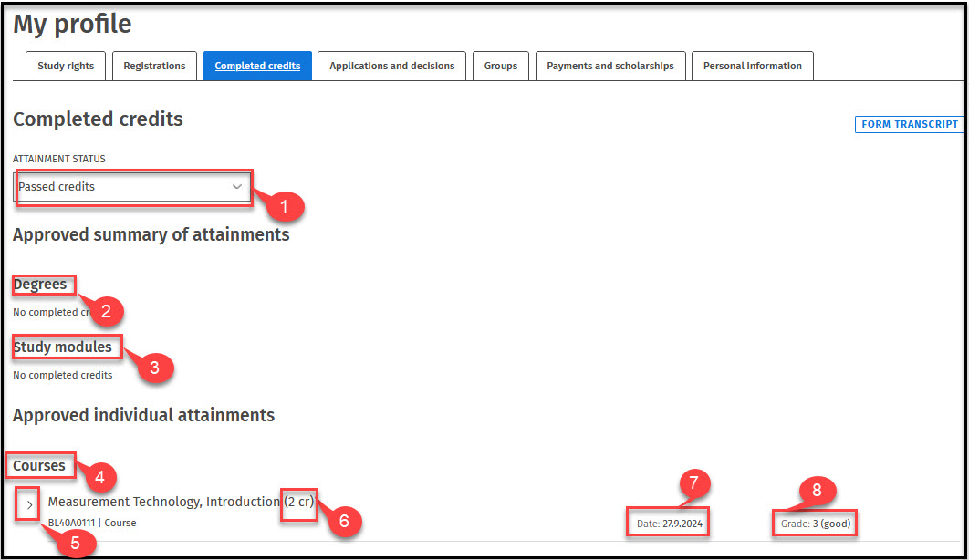Image resolution: width=969 pixels, height=560 pixels.
Task: Click the Form Transcript button
Action: [x=909, y=124]
